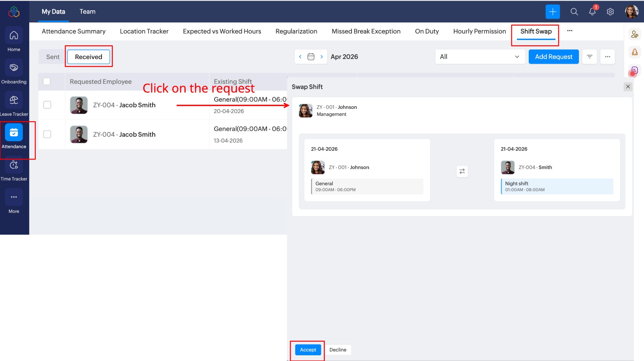
Task: Open the Jacob Smith request dated 13-04-2026
Action: pos(163,134)
